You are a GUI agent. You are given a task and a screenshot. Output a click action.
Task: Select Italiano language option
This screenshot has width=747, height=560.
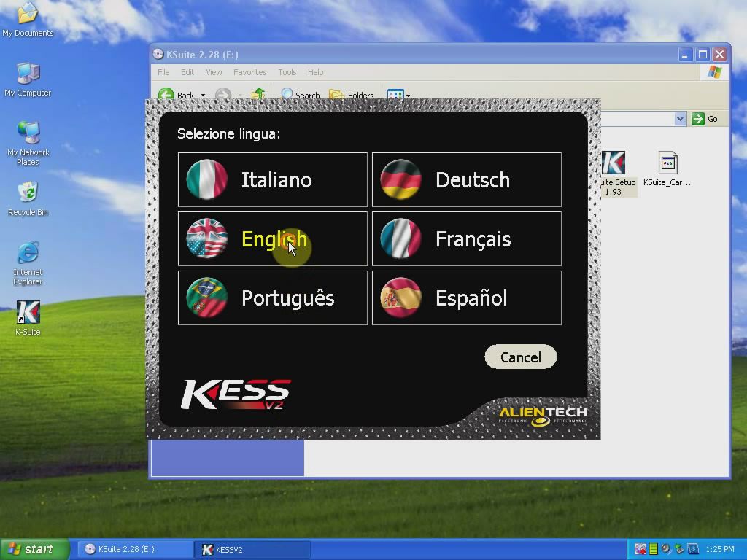coord(273,179)
